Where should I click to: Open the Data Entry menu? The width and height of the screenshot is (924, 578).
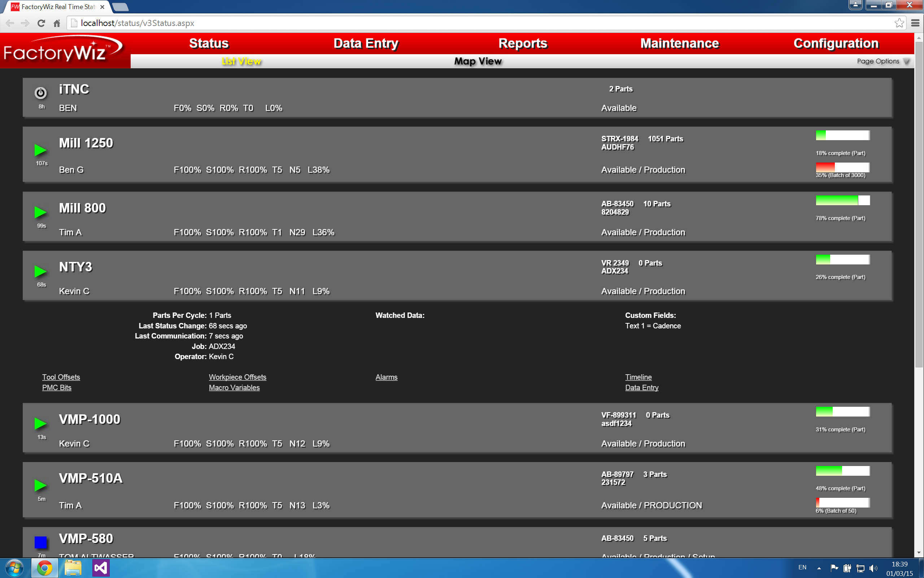click(366, 44)
